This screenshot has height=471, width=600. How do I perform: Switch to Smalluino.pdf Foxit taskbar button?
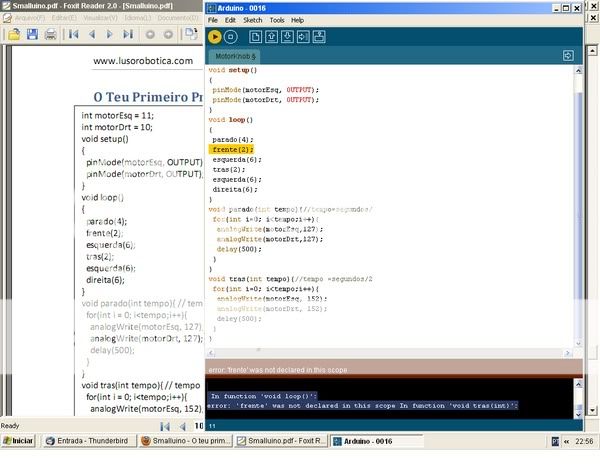pos(280,441)
